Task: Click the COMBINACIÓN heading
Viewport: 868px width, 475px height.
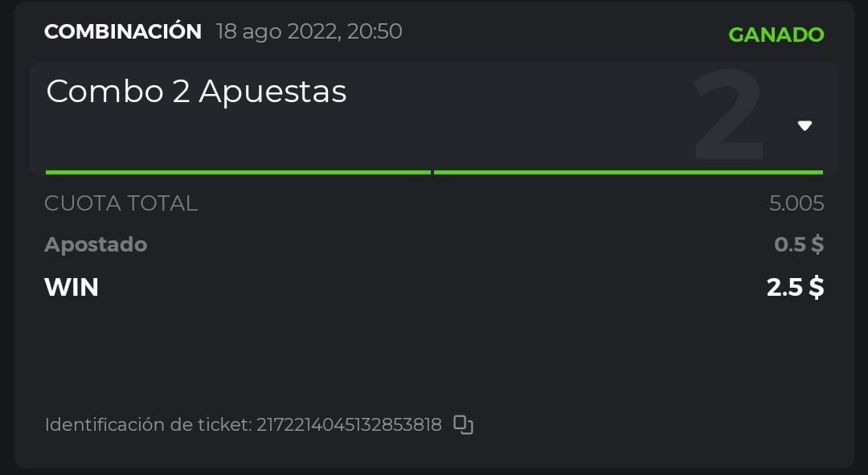Action: click(x=123, y=32)
